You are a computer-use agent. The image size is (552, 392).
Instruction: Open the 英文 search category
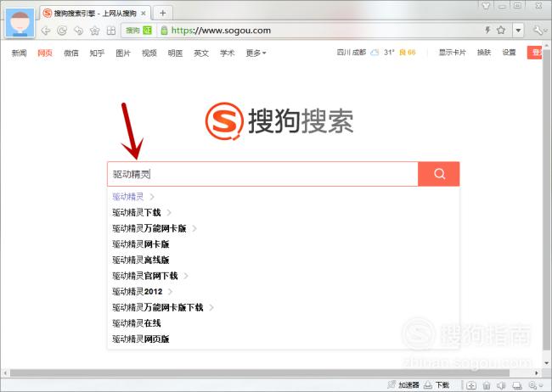coord(201,53)
